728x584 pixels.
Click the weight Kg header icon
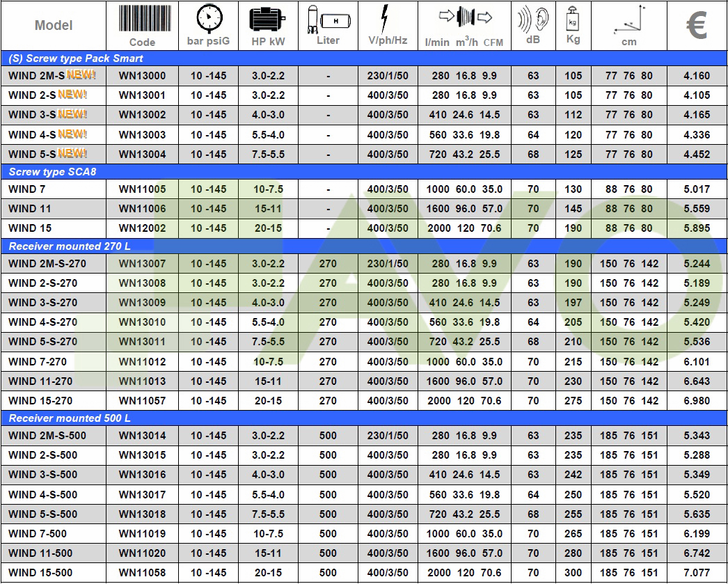coord(573,17)
